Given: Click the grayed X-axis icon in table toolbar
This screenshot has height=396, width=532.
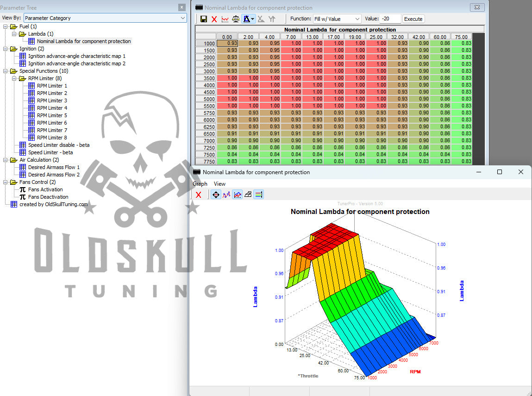Looking at the screenshot, I should [x=261, y=19].
